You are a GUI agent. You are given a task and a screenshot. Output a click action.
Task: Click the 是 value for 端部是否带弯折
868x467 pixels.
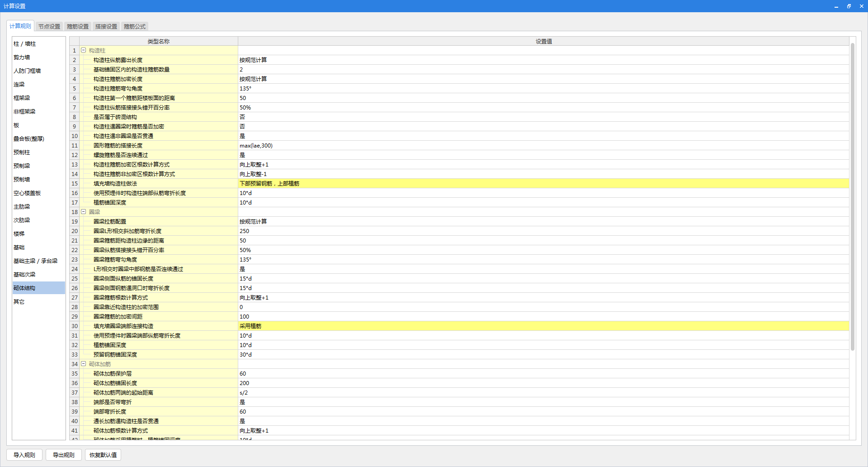(x=543, y=402)
